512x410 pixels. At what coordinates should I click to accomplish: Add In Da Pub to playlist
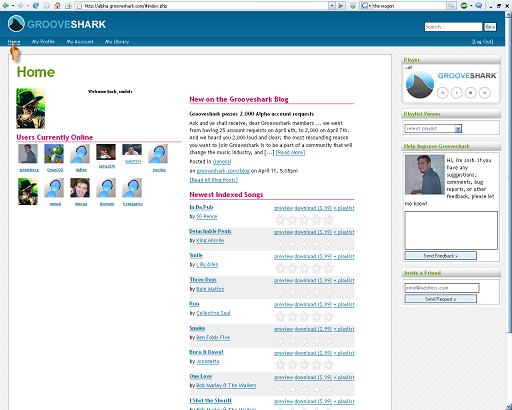344,208
